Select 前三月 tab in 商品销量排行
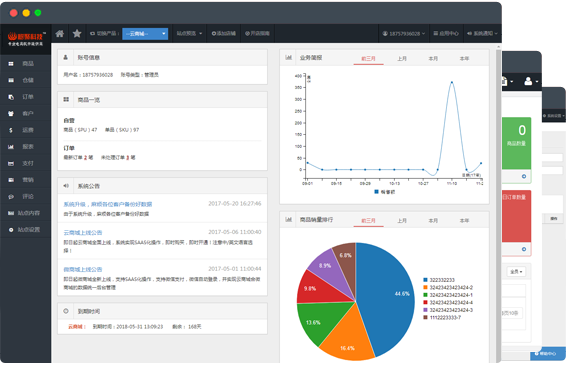The height and width of the screenshot is (365, 569). [x=368, y=221]
